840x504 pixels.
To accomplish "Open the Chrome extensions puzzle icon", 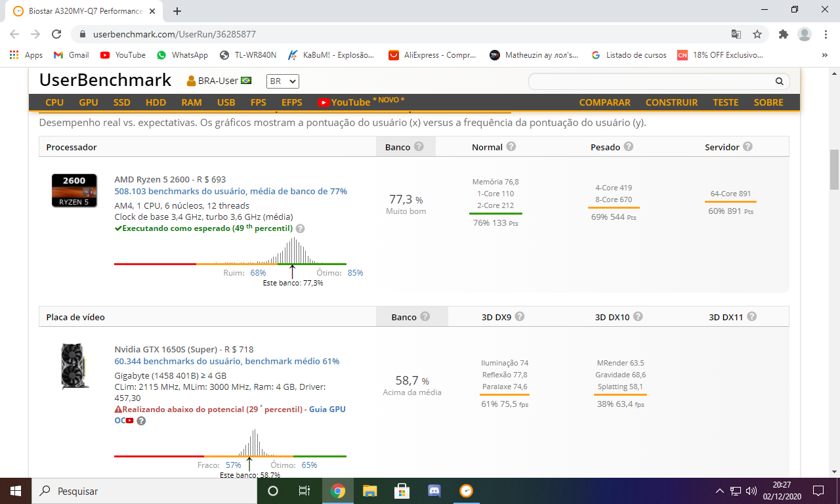I will [783, 34].
